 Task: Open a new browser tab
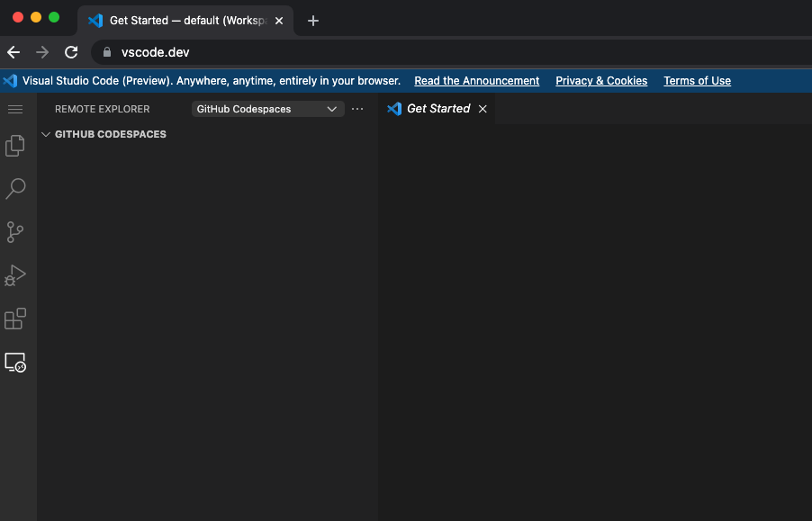click(312, 20)
